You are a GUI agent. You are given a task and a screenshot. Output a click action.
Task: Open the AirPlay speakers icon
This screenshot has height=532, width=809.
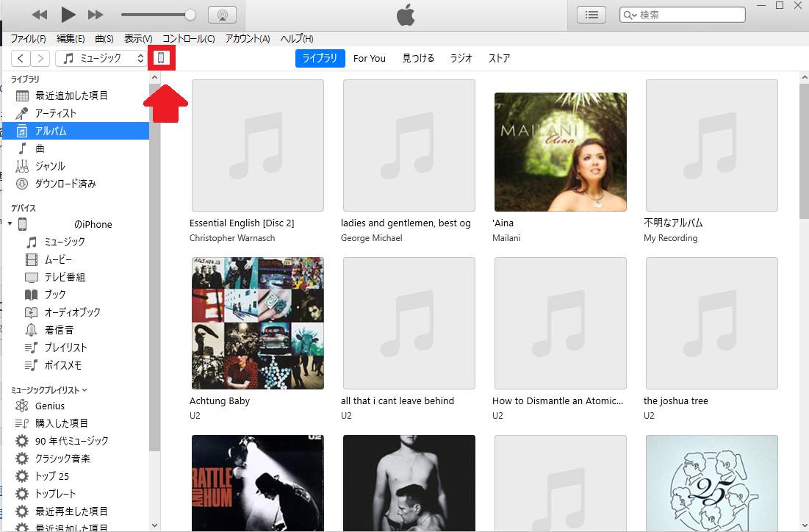tap(222, 14)
